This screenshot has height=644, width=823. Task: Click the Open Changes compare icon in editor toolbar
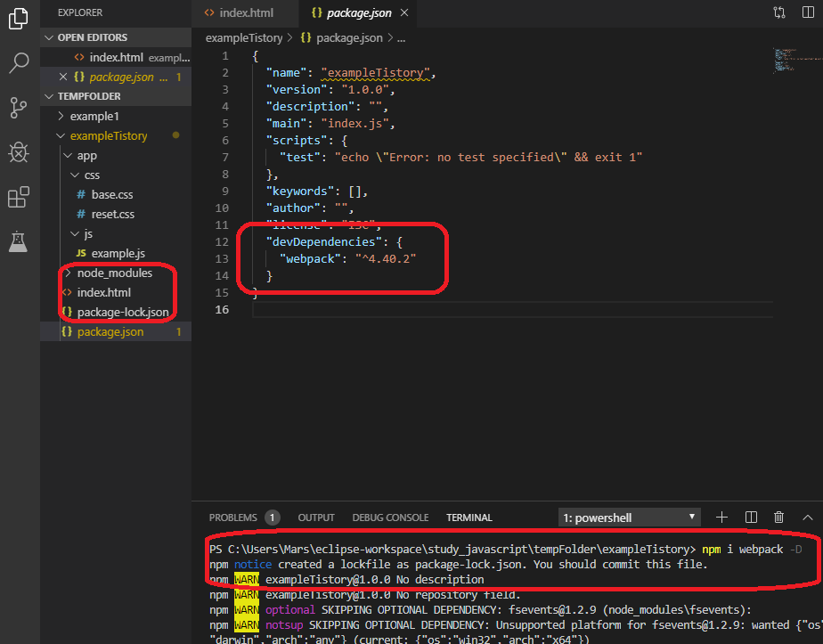[779, 12]
